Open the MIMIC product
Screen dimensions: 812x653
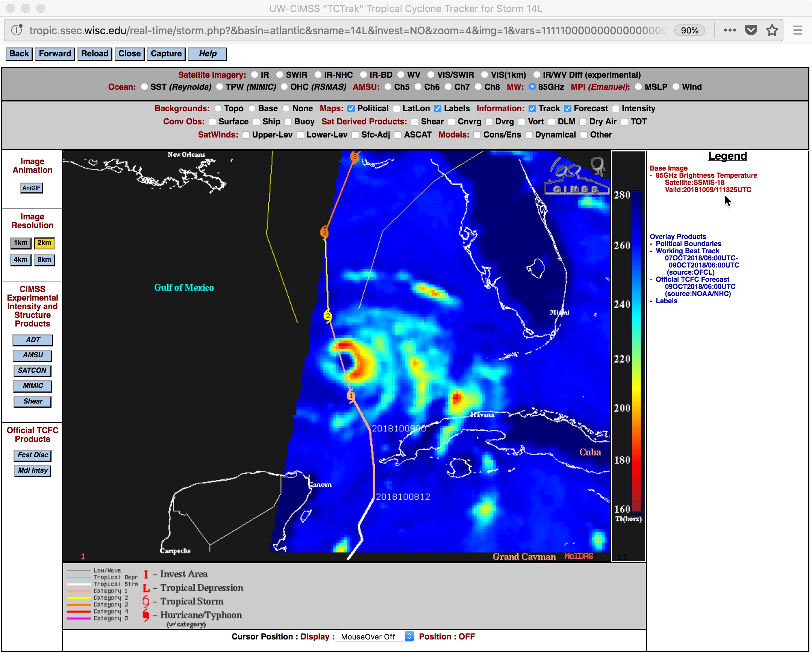click(x=33, y=386)
